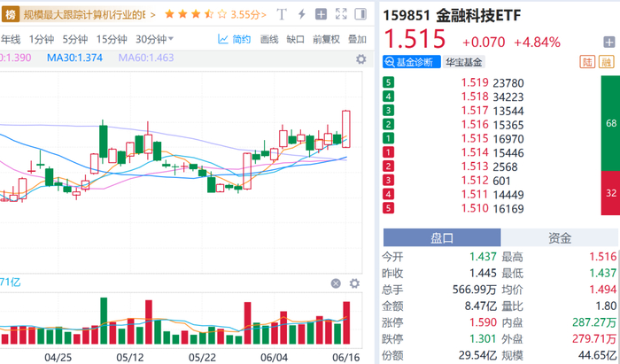Click the text annotation T icon

(x=283, y=14)
